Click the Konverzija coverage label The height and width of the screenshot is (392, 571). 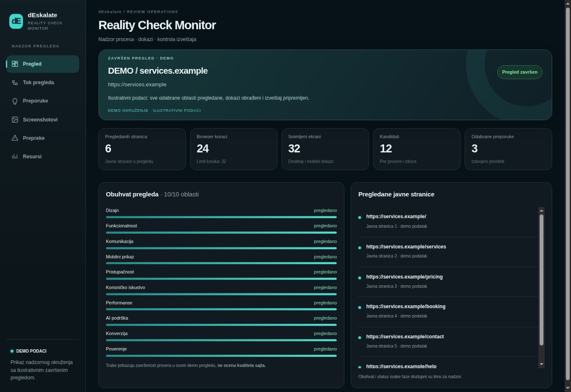(x=117, y=334)
